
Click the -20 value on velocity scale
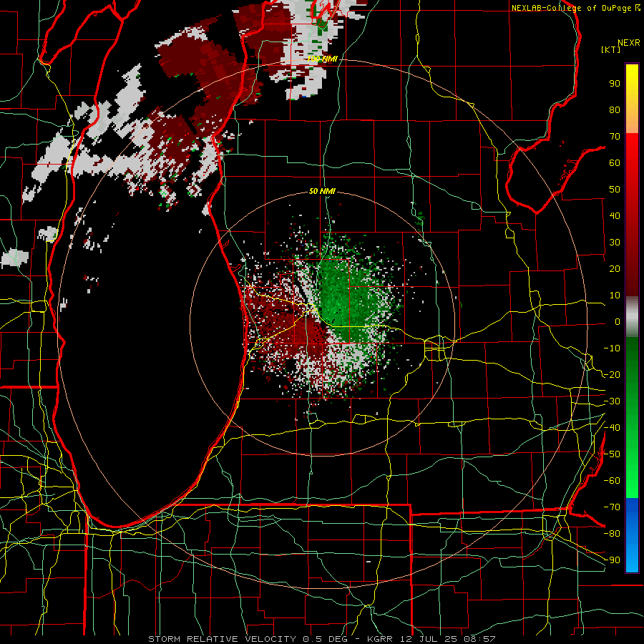pos(612,374)
